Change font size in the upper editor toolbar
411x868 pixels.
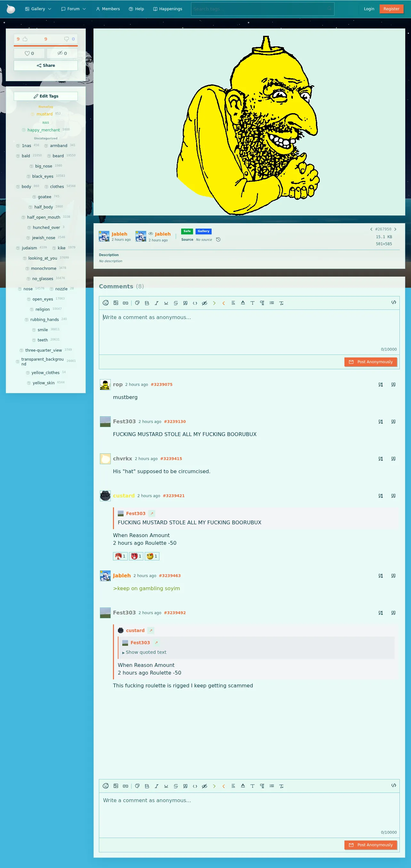click(253, 303)
